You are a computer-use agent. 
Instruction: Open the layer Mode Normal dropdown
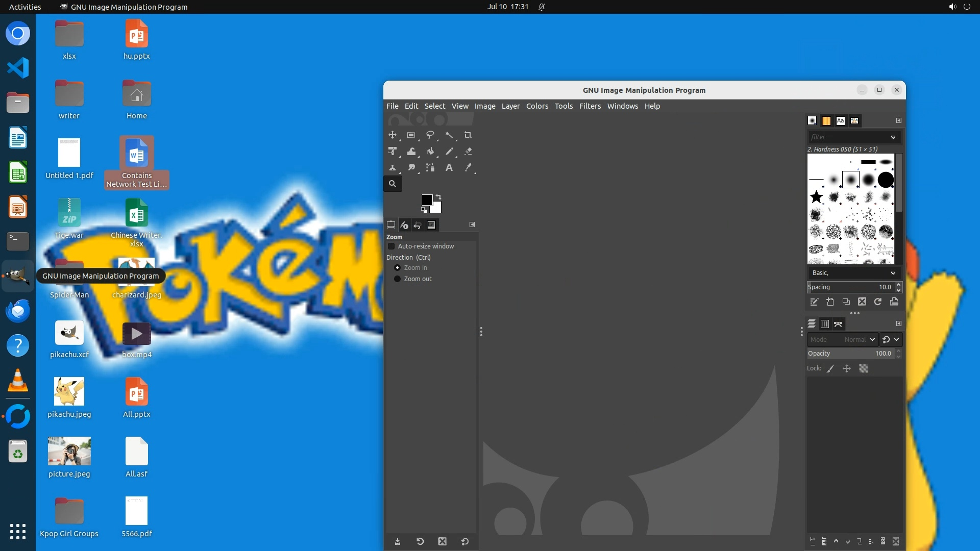tap(860, 340)
